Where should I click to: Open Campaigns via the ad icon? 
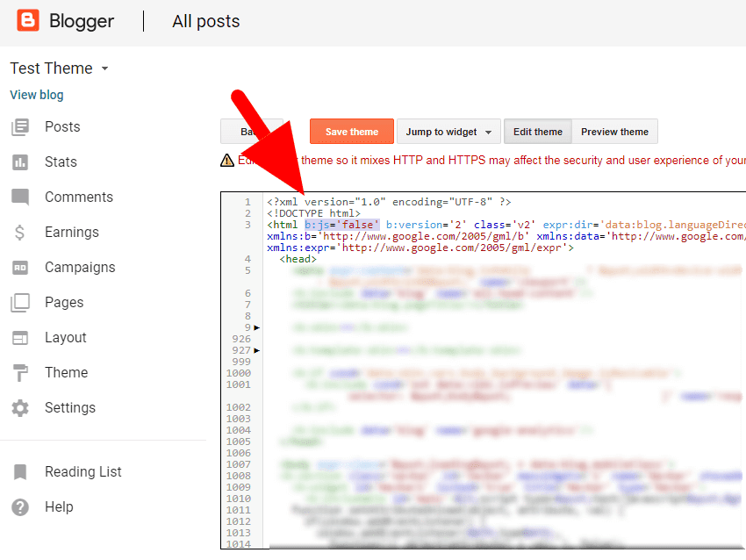(21, 267)
